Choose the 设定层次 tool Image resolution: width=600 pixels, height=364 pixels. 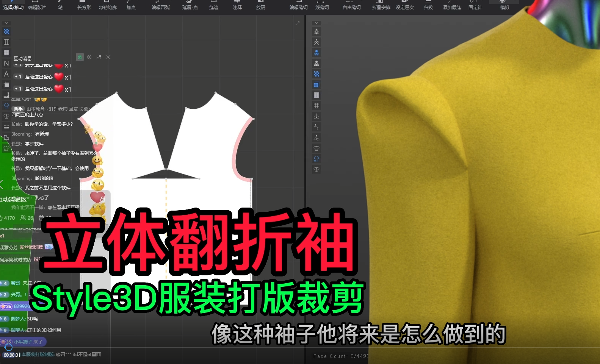tap(405, 5)
